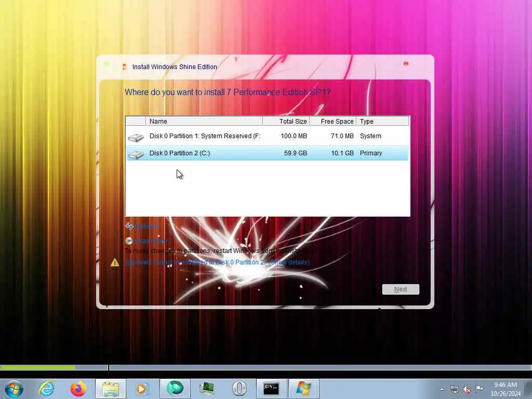Image resolution: width=532 pixels, height=399 pixels.
Task: Show hidden system tray icons
Action: pos(442,389)
